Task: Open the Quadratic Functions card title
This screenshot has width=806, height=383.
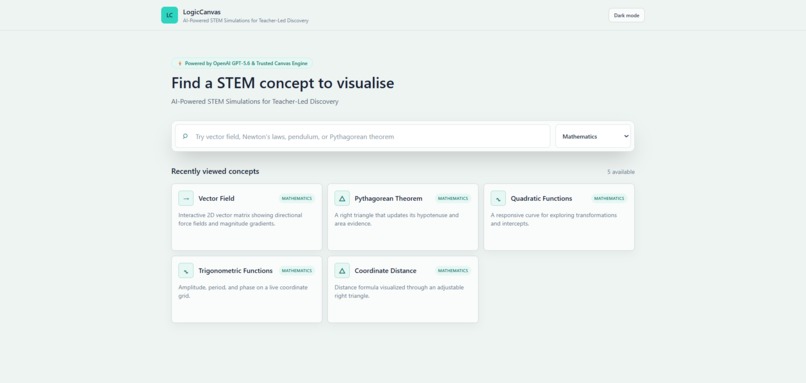Action: click(x=541, y=198)
